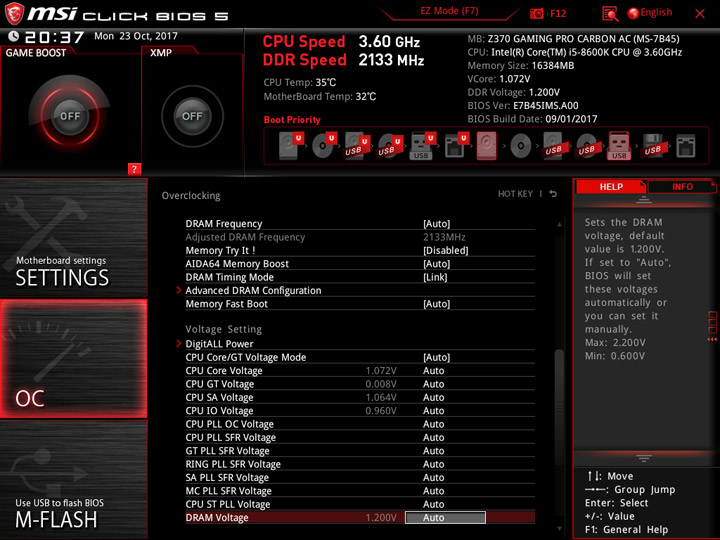The height and width of the screenshot is (540, 720).
Task: Select the CPU GT Voltage Auto value
Action: 433,384
